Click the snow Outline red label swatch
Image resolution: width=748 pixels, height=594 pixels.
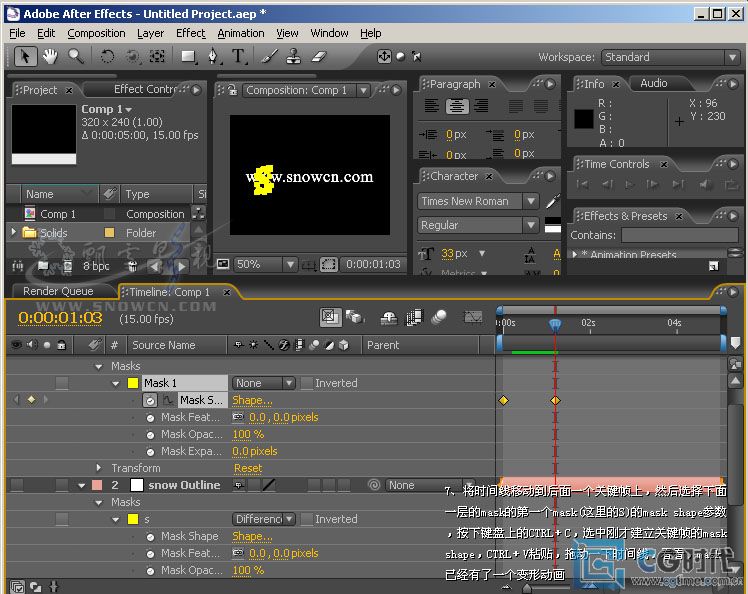pos(97,485)
